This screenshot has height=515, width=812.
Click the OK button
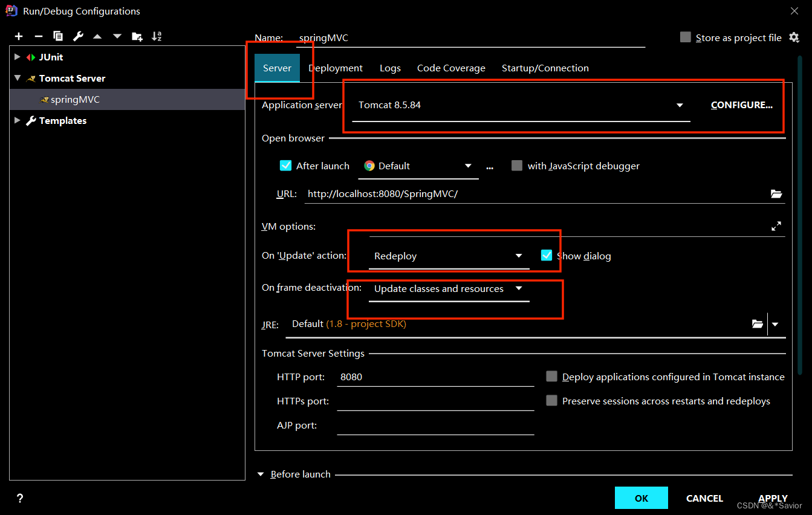pos(641,498)
